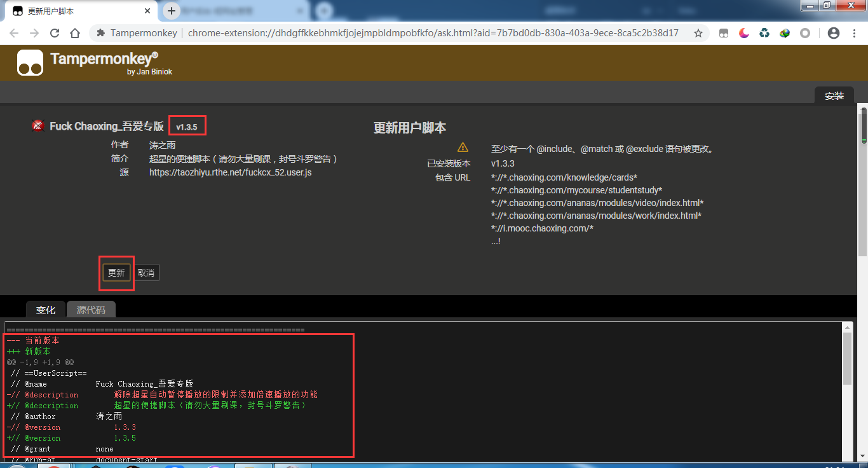The image size is (868, 468).
Task: Click 'by Jan Biniok' in the header
Action: [149, 72]
